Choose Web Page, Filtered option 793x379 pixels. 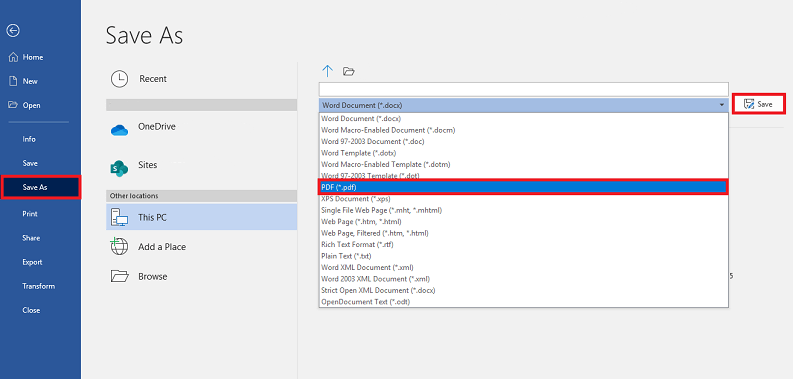[x=523, y=233]
